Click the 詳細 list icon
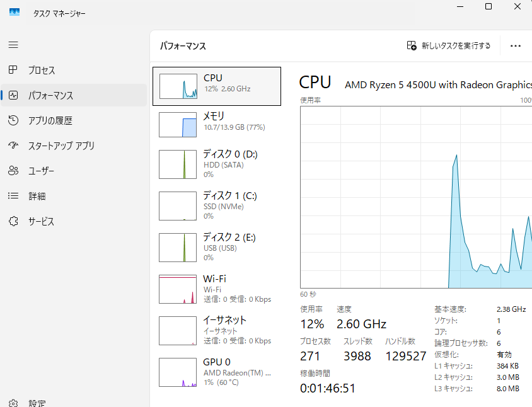This screenshot has width=532, height=407. pyautogui.click(x=13, y=196)
